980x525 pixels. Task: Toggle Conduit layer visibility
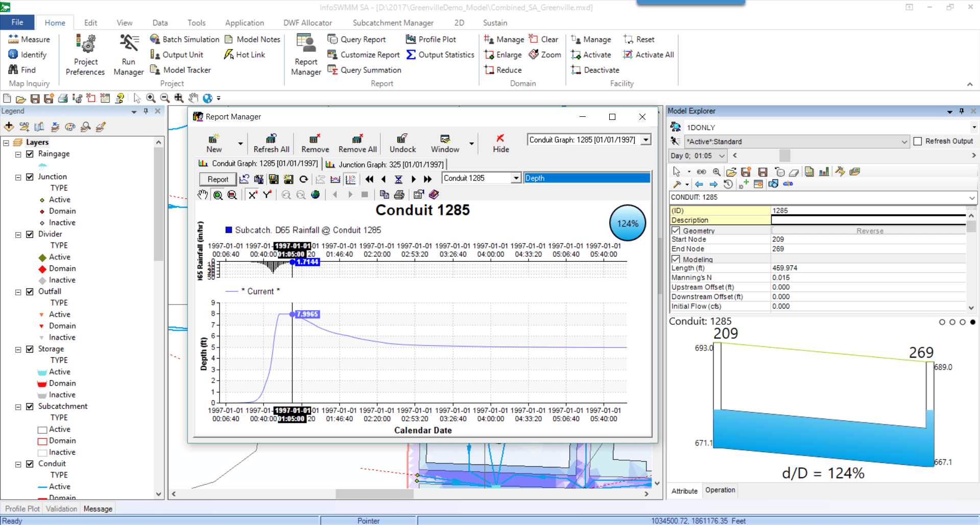tap(30, 464)
